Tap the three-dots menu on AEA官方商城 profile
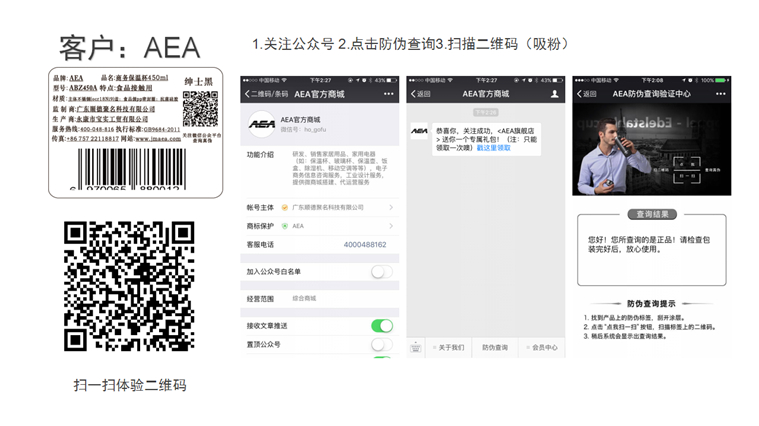 388,94
